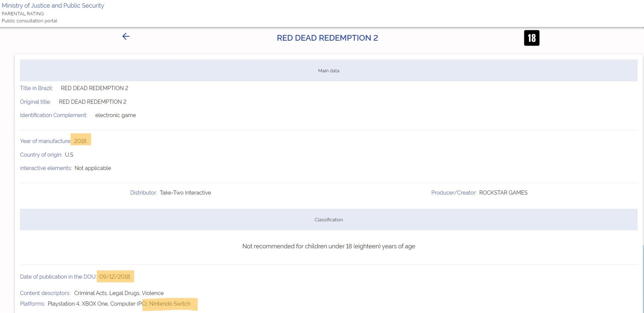Viewport: 644px width, 313px height.
Task: Select the 'electronic game' identification complement
Action: pyautogui.click(x=115, y=115)
